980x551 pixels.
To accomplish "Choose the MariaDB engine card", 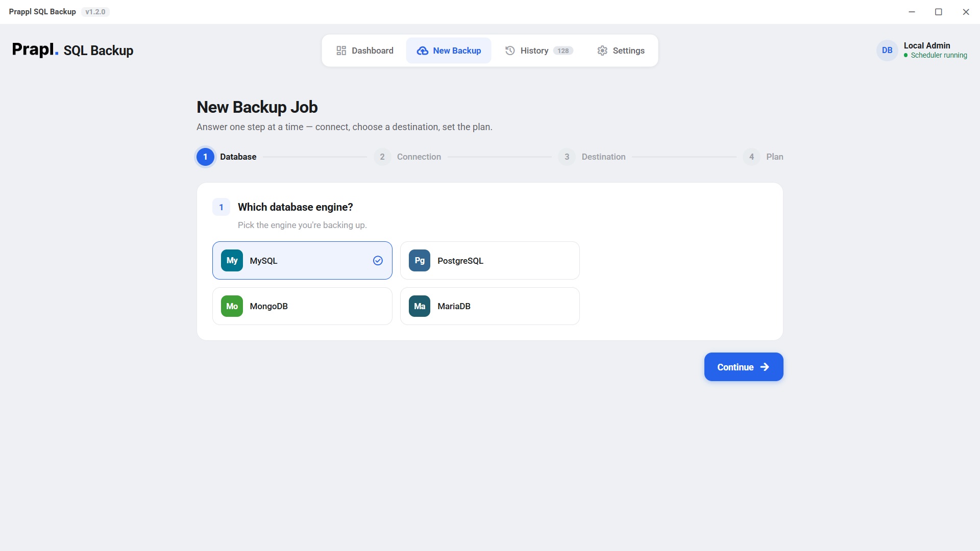I will (x=490, y=306).
